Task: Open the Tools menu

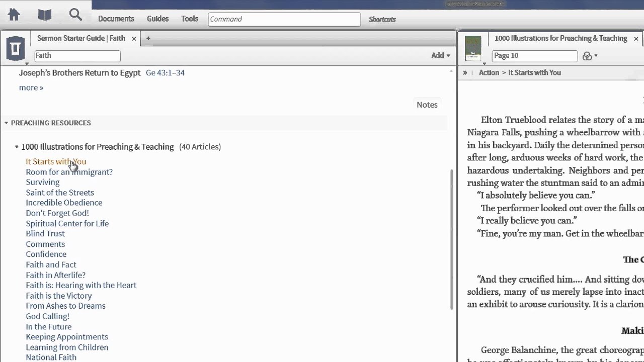Action: 190,19
